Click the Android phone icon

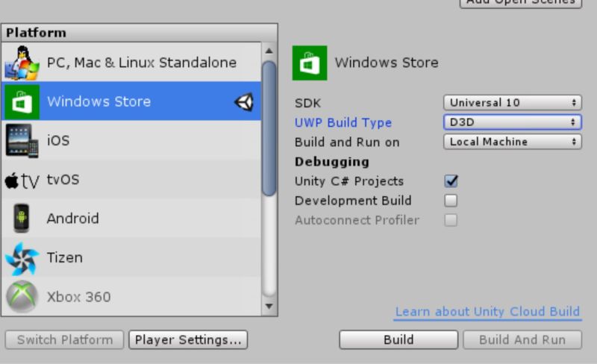(x=22, y=218)
